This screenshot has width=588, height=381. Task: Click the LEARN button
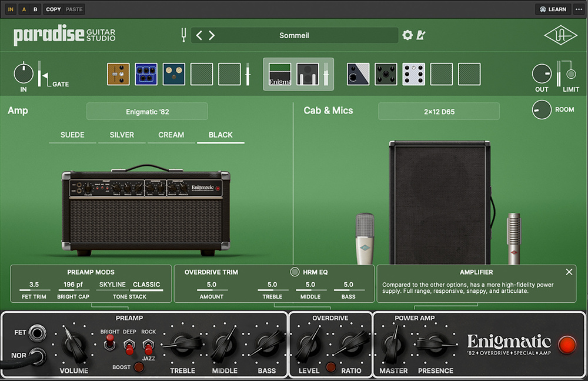pos(553,9)
